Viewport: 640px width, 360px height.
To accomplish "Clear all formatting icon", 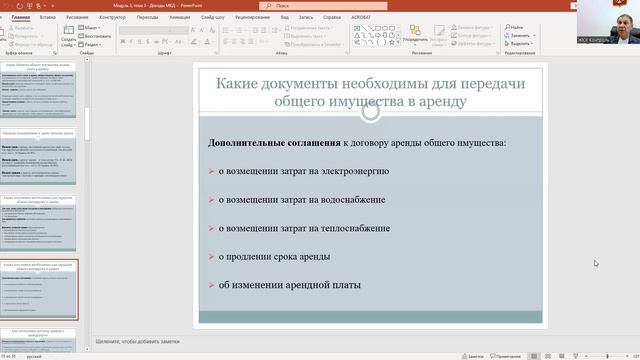I will [212, 30].
